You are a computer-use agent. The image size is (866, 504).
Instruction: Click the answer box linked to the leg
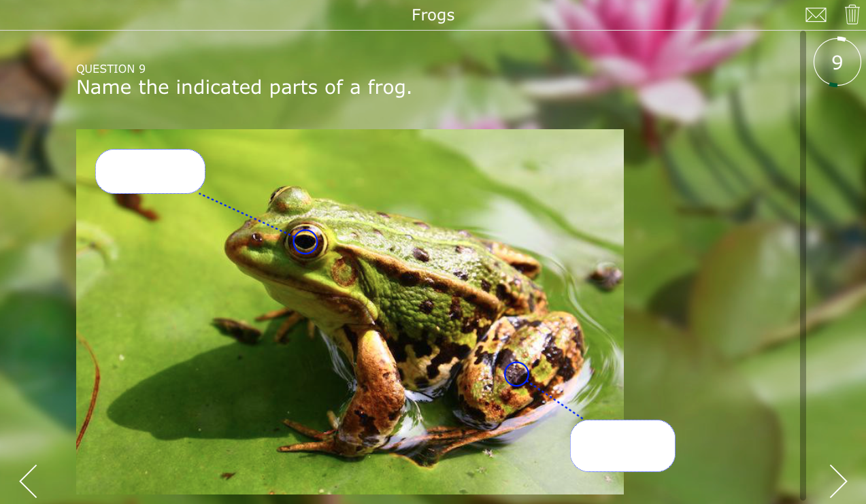(x=622, y=446)
